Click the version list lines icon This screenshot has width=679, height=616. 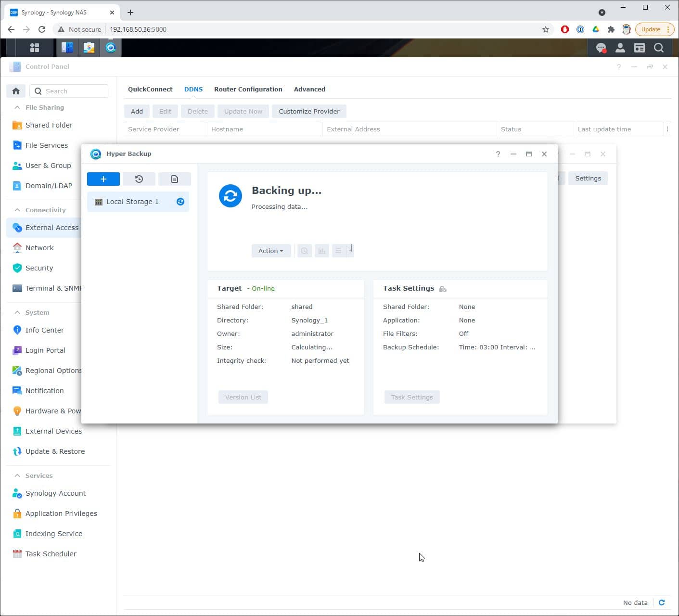point(338,251)
